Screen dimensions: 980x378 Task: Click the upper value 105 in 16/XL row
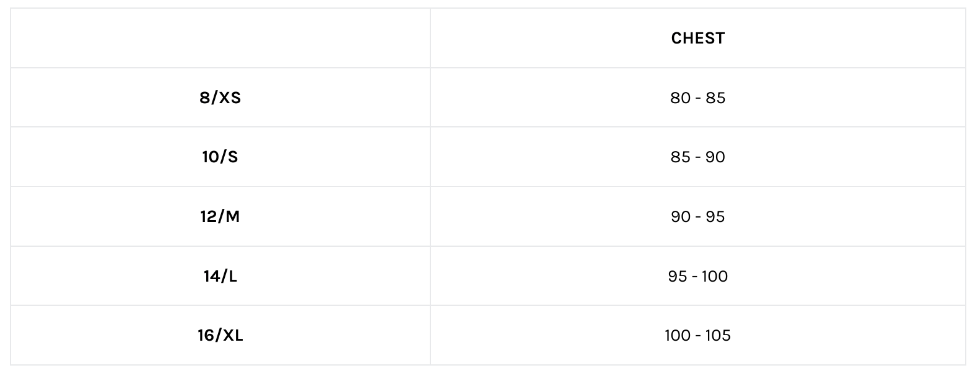719,336
